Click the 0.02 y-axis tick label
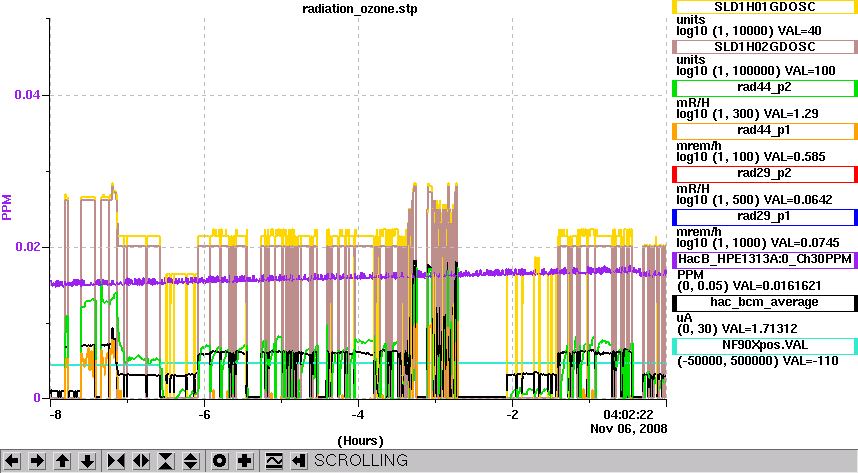 (27, 246)
